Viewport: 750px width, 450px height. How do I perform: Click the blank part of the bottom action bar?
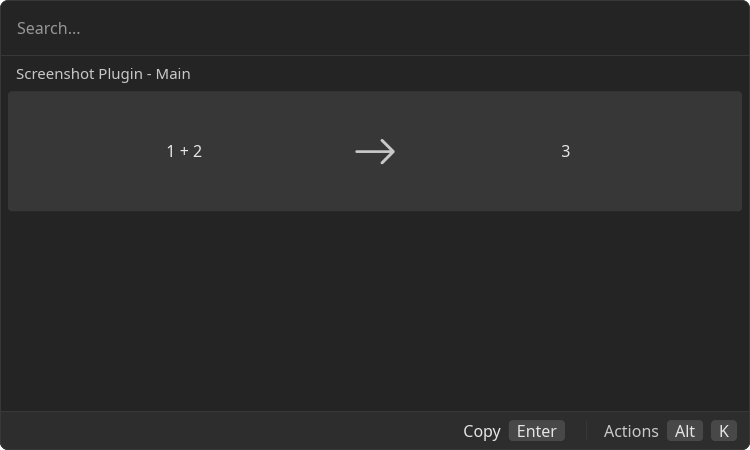(x=230, y=431)
